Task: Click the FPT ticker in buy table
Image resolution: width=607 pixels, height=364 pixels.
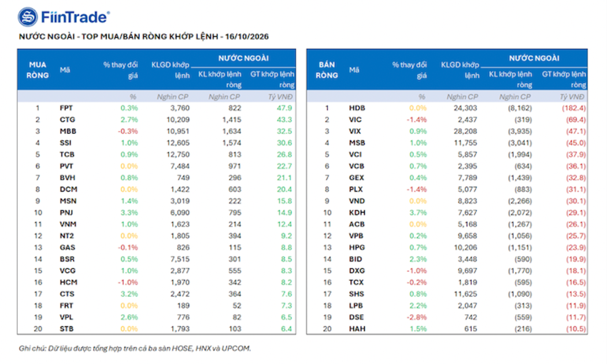Action: click(66, 108)
